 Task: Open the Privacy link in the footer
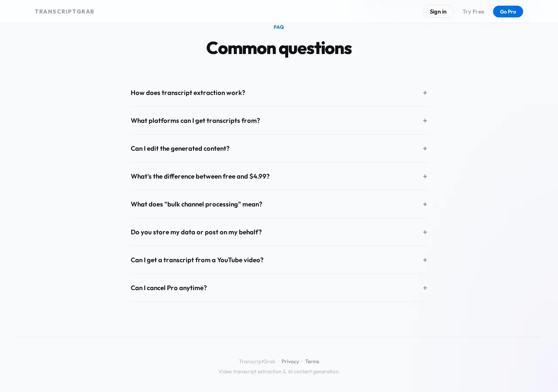click(x=290, y=361)
